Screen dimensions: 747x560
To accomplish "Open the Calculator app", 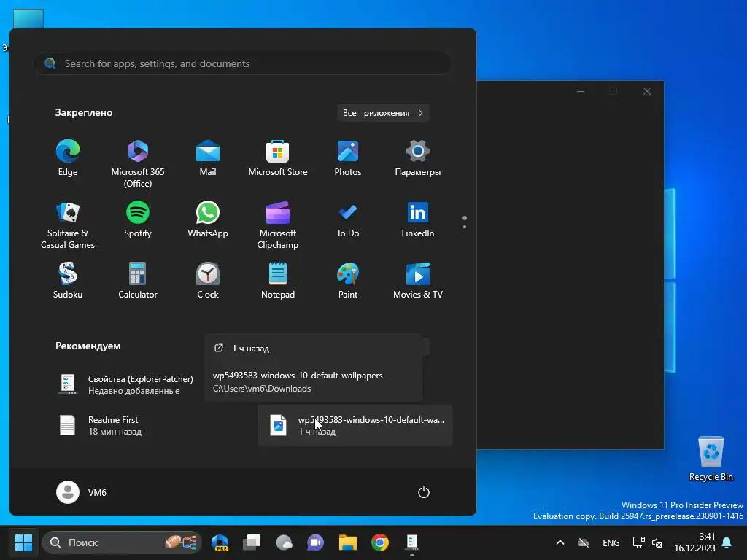I will pos(138,281).
